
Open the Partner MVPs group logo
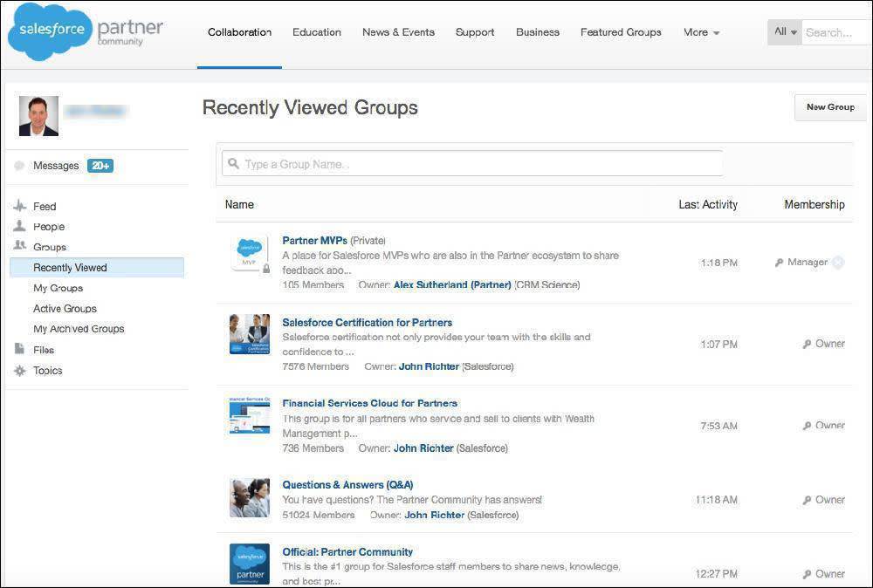pyautogui.click(x=250, y=253)
